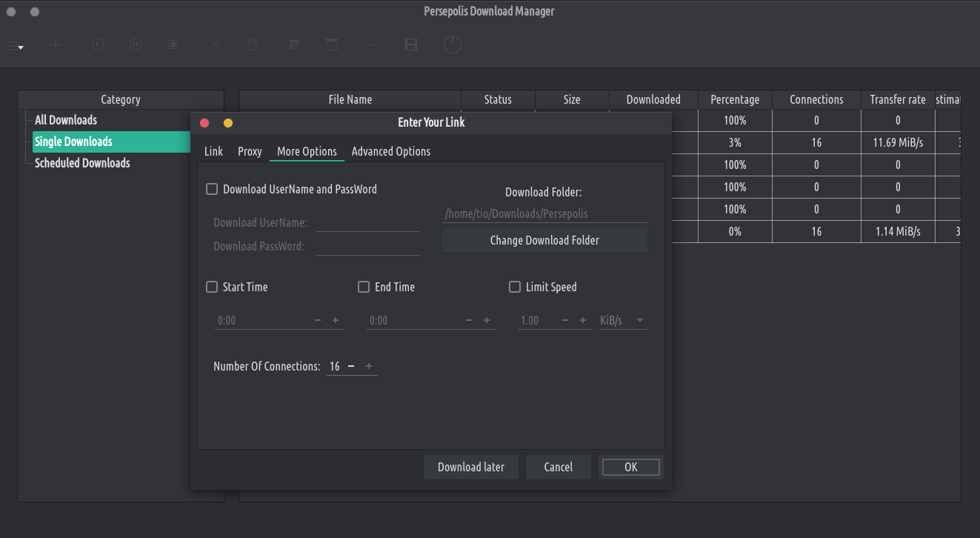The width and height of the screenshot is (980, 538).
Task: Tick the End Time checkbox
Action: tap(364, 287)
